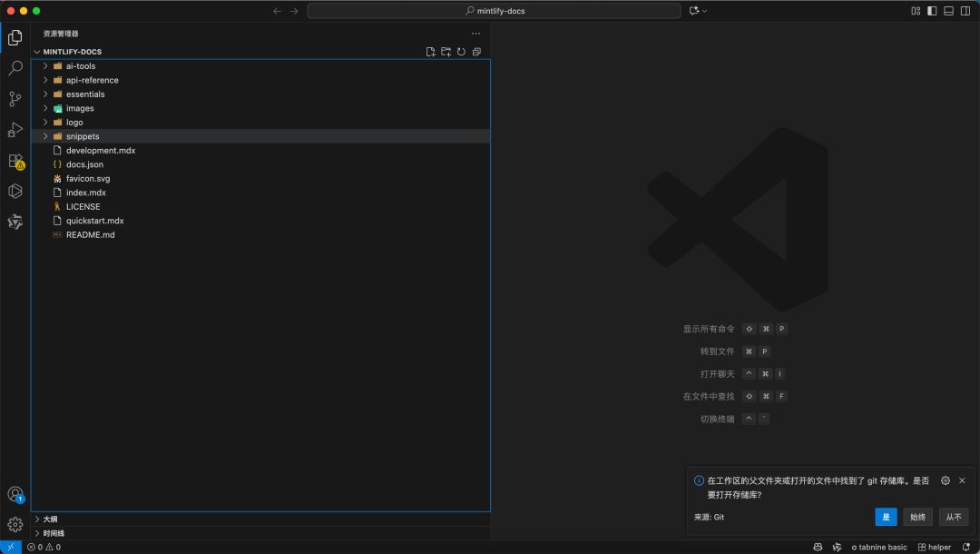
Task: Expand the ai-tools folder
Action: 260,66
